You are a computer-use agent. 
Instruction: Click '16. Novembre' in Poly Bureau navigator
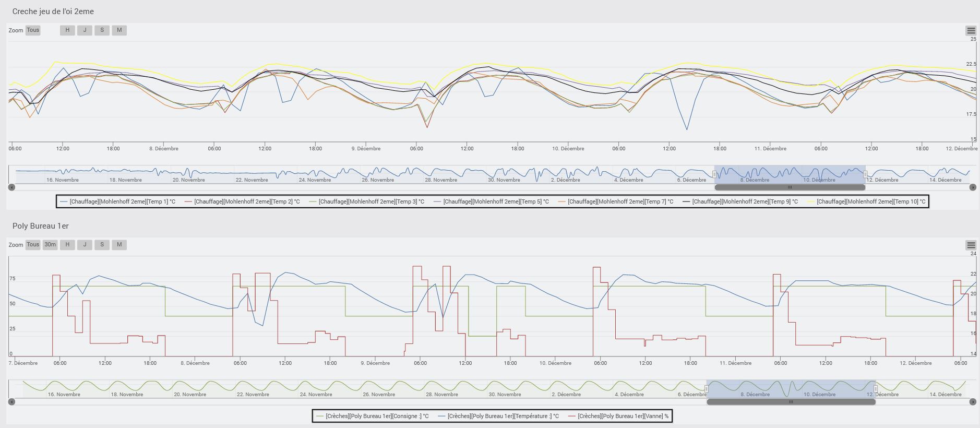[64, 395]
